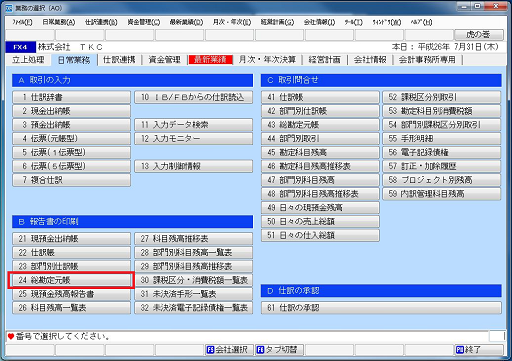Click 26 科目残高一覧表
512x361 pixels.
click(71, 308)
